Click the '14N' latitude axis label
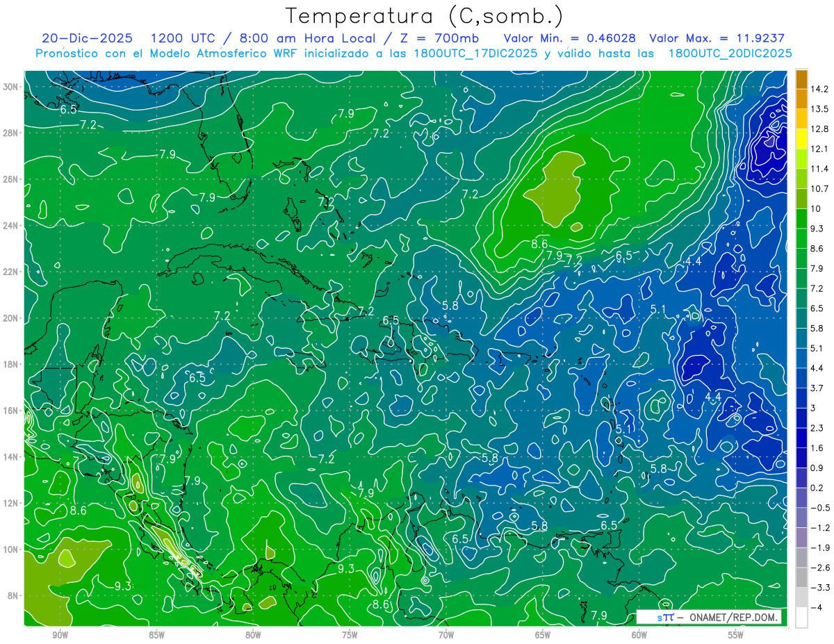The image size is (834, 644). tap(10, 456)
